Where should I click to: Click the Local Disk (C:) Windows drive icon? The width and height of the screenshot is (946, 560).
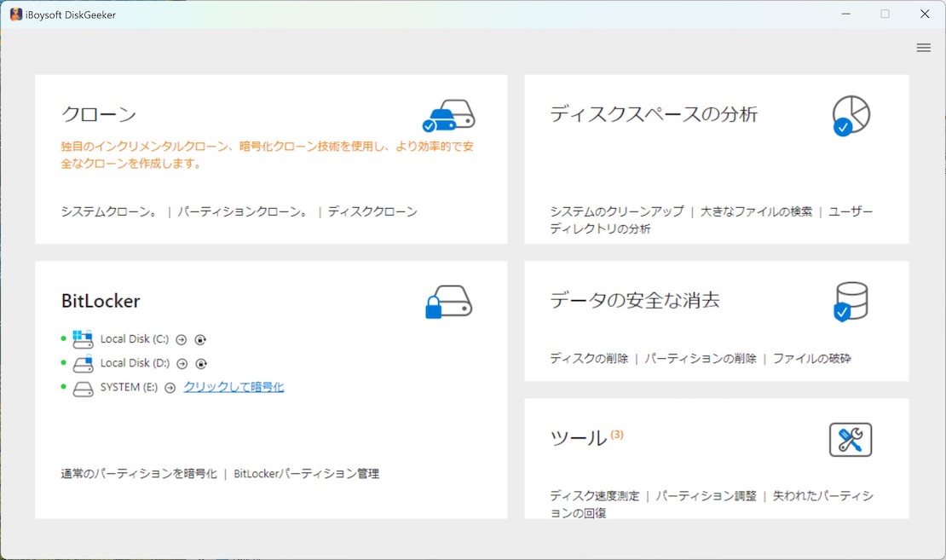pos(83,339)
